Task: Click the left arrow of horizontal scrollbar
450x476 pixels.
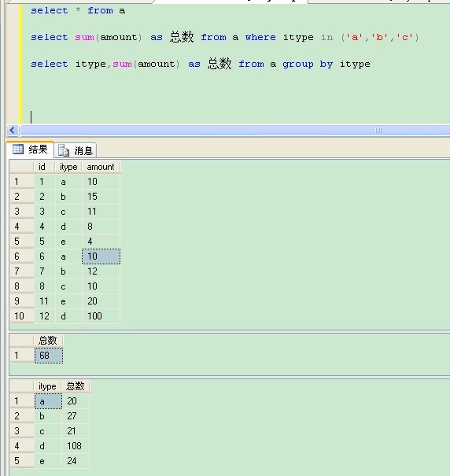Action: point(13,131)
